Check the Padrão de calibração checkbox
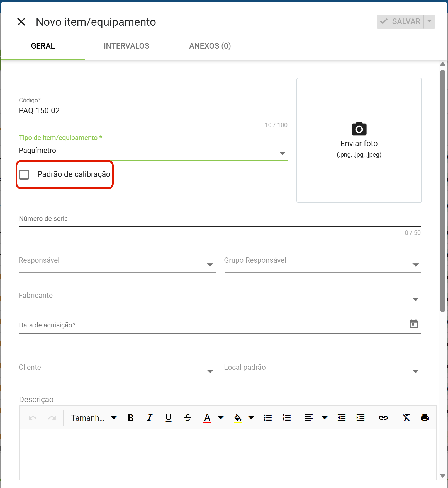448x488 pixels. click(x=24, y=175)
